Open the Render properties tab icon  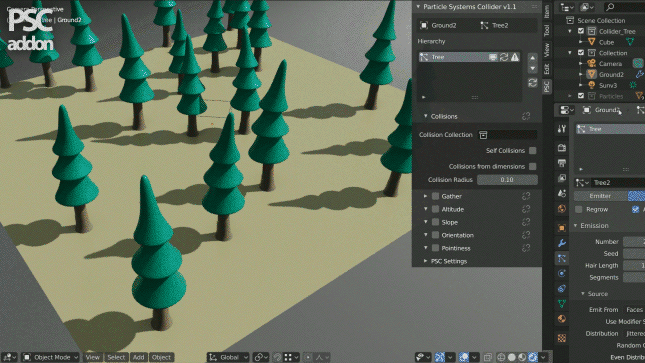[561, 148]
